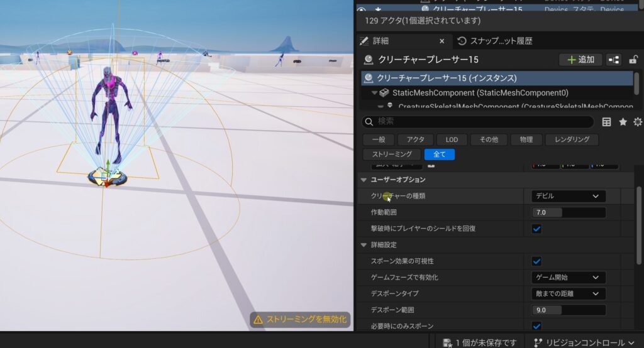This screenshot has width=644, height=348.
Task: Collapse the ユーザーオプション section
Action: tap(364, 180)
